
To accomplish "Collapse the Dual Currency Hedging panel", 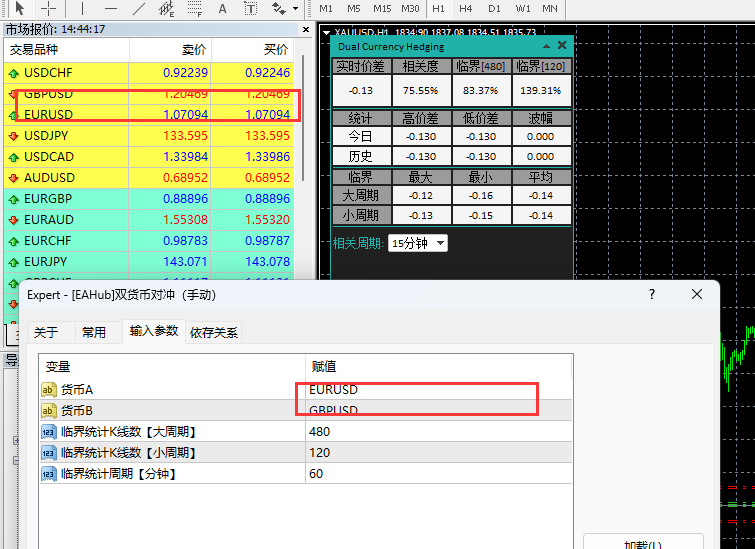I will click(546, 46).
